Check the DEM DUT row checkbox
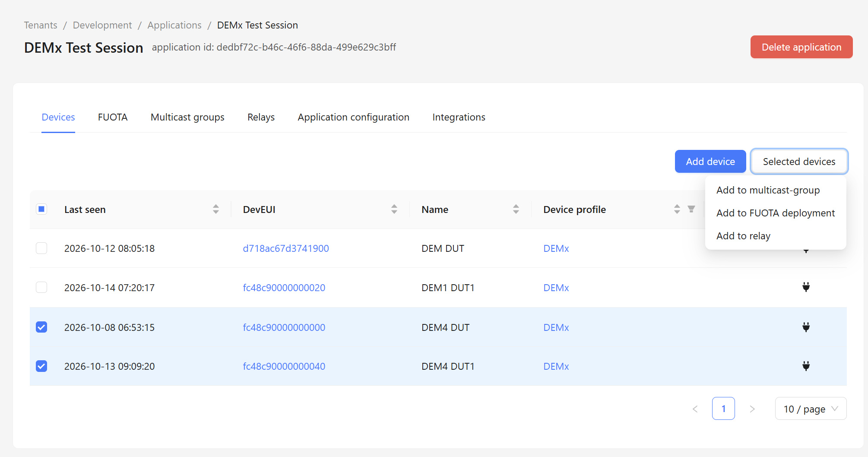The width and height of the screenshot is (868, 457). pos(41,248)
